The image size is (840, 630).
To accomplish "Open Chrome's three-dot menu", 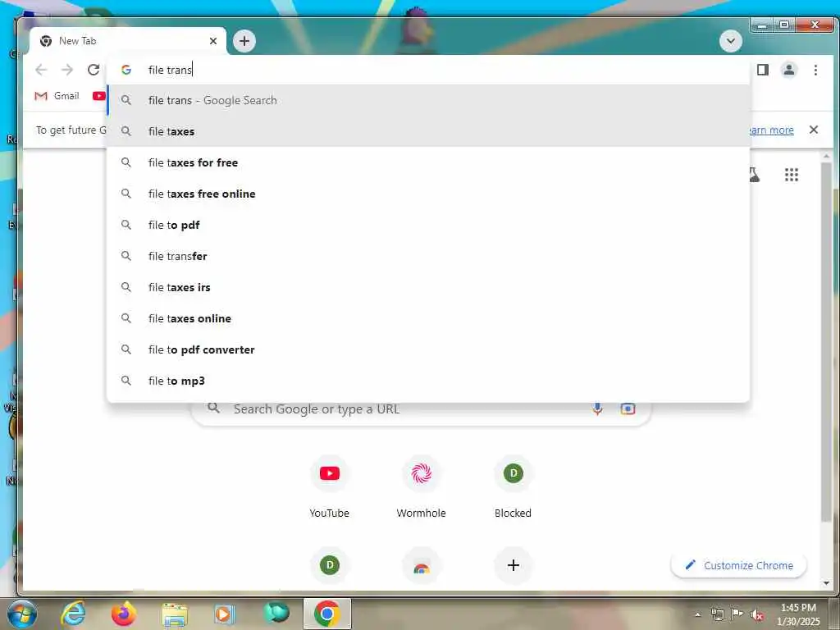I will [x=815, y=70].
